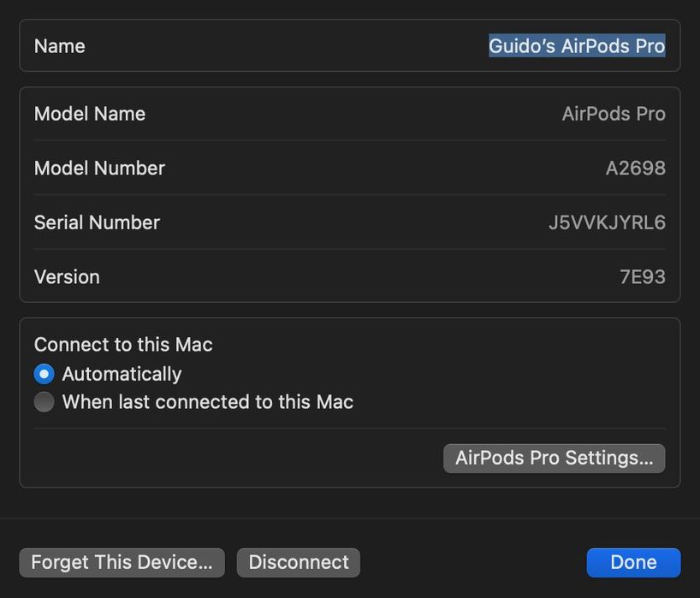Open AirPods Pro Settings
The height and width of the screenshot is (598, 700).
pos(554,459)
